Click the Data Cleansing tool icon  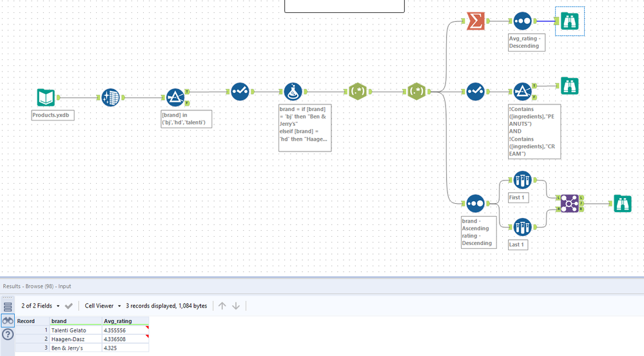110,97
